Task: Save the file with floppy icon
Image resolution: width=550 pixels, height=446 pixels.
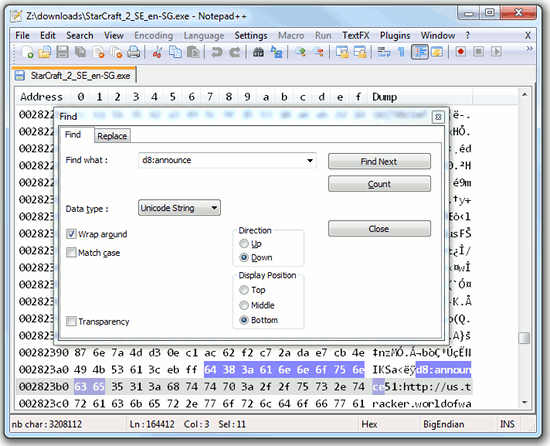Action: tap(62, 52)
